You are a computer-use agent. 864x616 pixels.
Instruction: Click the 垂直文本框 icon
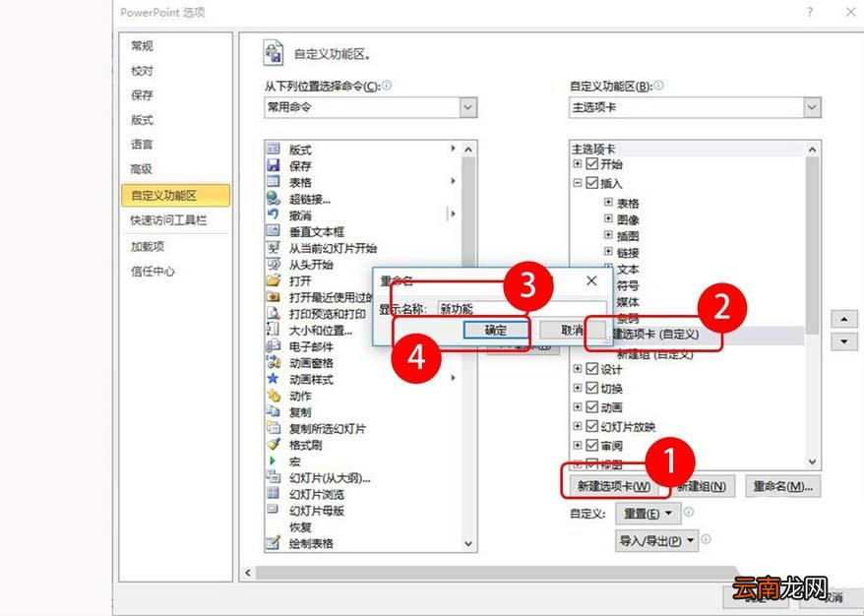[x=274, y=230]
